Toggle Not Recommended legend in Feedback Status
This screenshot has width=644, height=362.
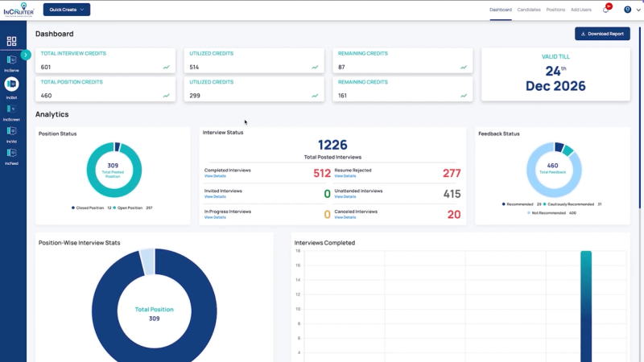pyautogui.click(x=547, y=213)
